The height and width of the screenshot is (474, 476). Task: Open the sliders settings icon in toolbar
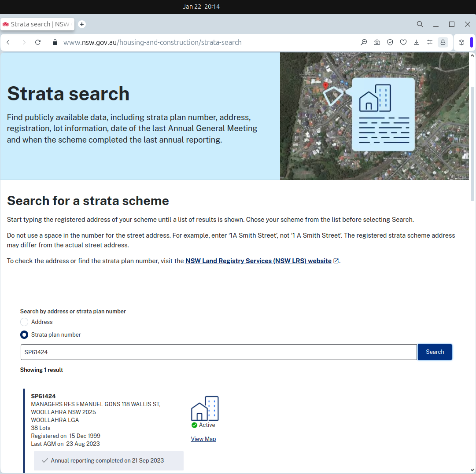pyautogui.click(x=430, y=42)
